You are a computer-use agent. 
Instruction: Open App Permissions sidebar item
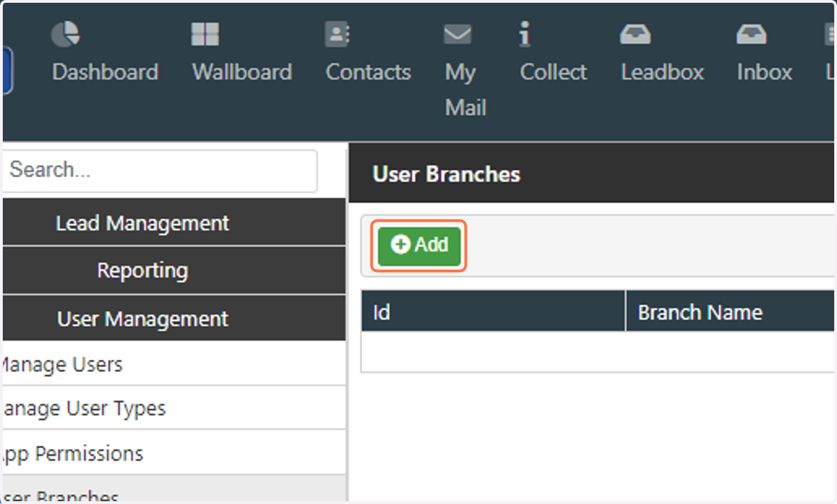pos(174,453)
